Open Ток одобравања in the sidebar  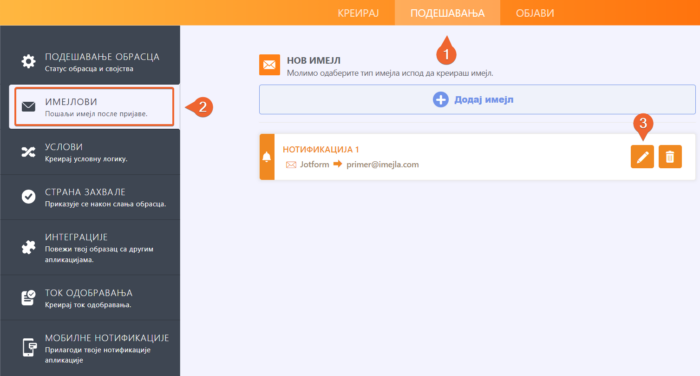click(x=90, y=298)
